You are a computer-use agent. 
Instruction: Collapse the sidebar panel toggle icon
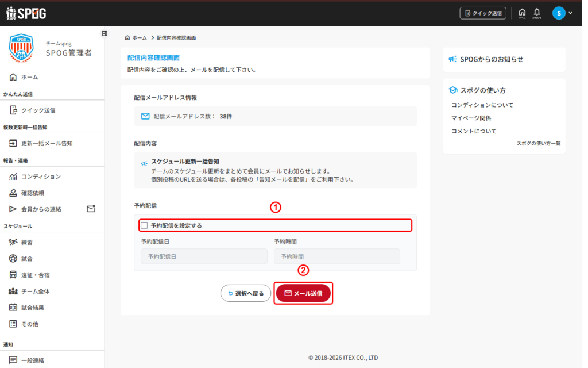tap(105, 34)
